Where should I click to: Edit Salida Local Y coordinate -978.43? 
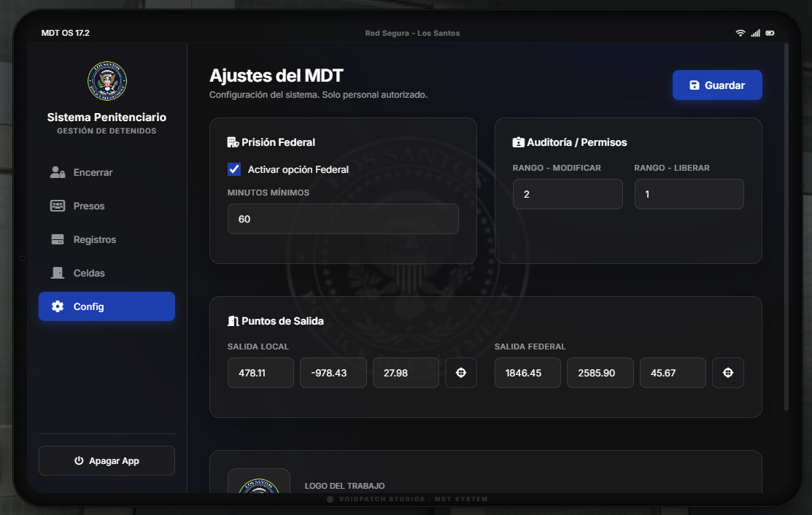point(333,373)
